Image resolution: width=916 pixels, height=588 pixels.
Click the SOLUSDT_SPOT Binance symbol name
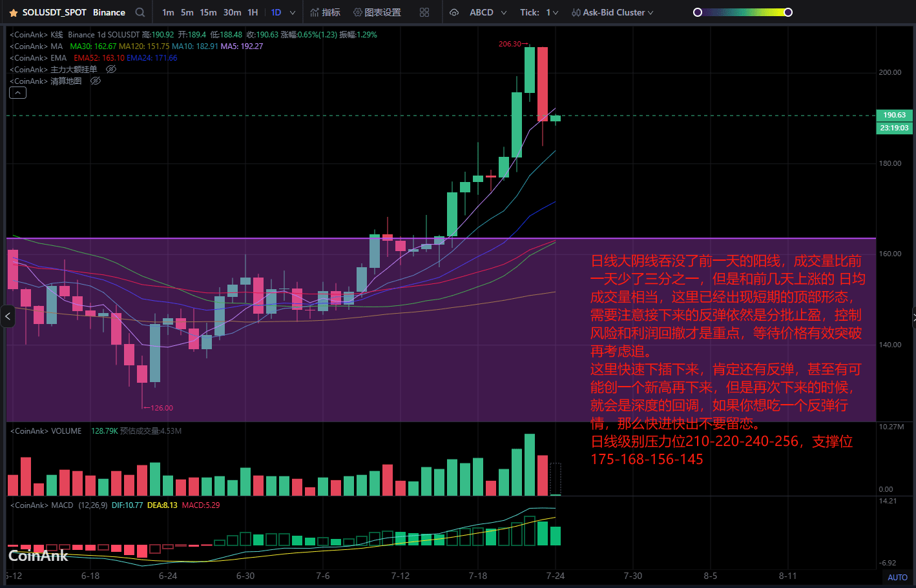(x=74, y=12)
